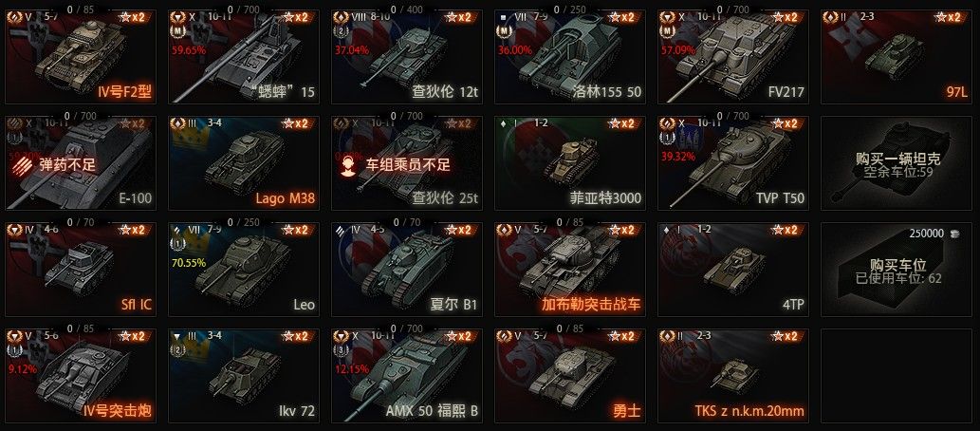
Task: Click the class badge with 3 on AMX 50 福熙 B
Action: click(x=340, y=350)
